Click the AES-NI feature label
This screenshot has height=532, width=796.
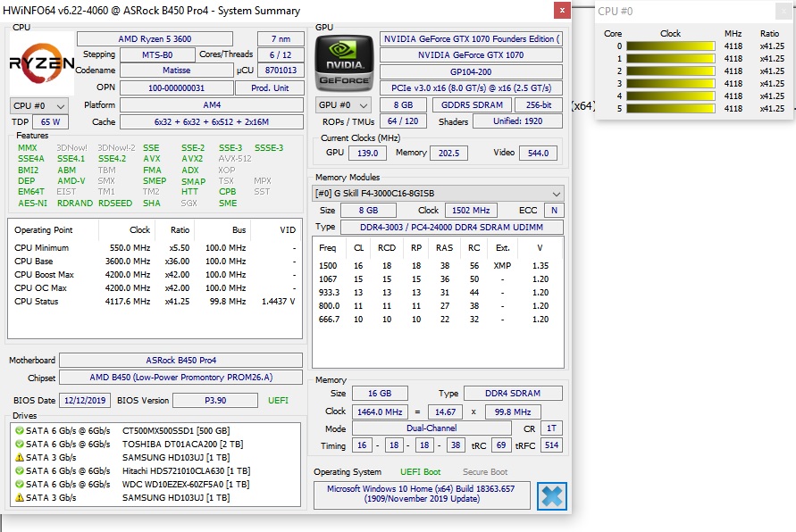(32, 203)
